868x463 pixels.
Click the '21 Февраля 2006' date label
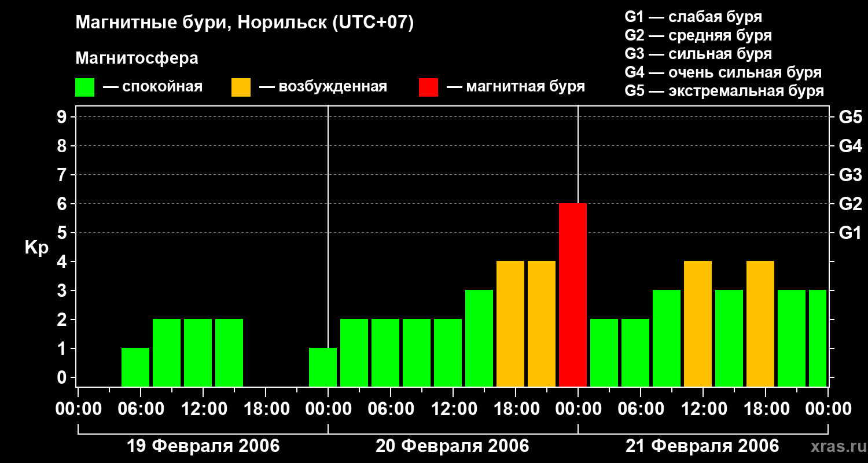(703, 446)
